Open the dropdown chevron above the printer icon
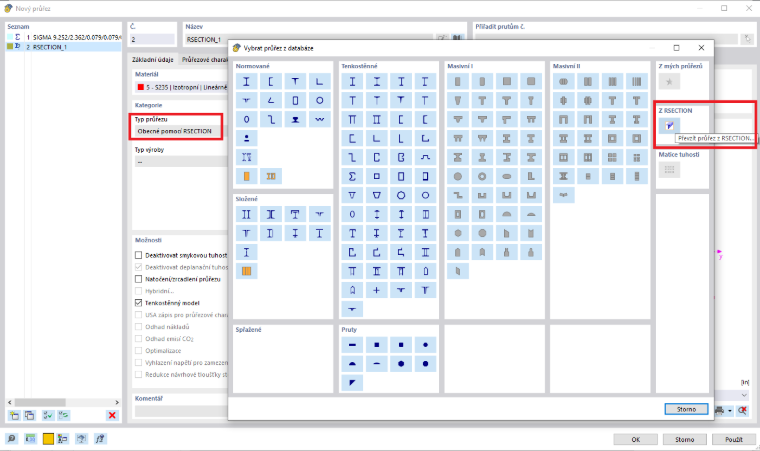760x451 pixels. tap(744, 395)
